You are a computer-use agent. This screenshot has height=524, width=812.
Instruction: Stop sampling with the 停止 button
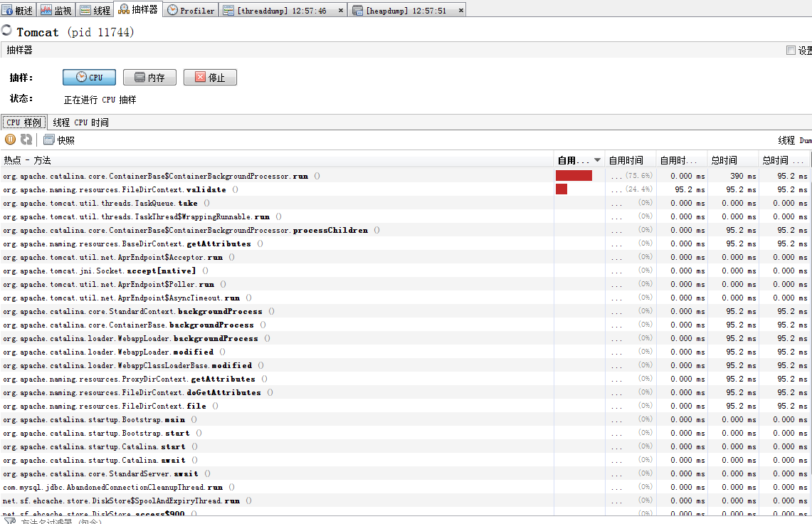(x=210, y=77)
